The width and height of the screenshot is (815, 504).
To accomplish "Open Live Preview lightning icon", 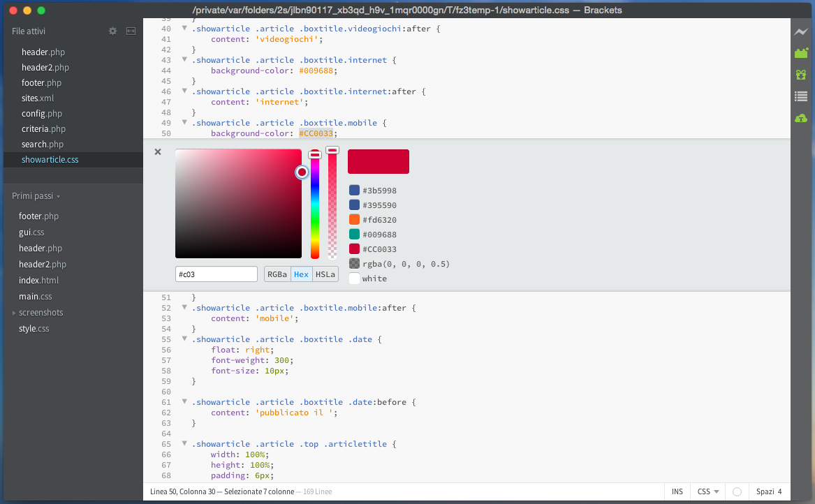I will [x=801, y=31].
